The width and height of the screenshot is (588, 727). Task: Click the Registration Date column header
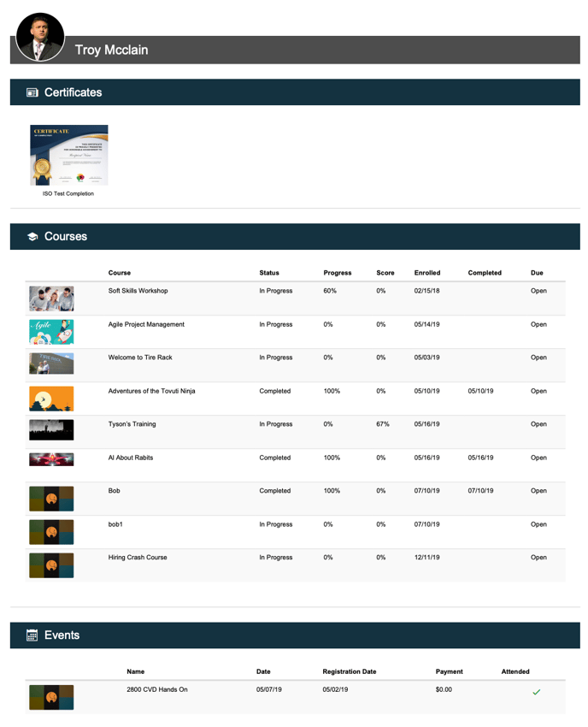350,672
